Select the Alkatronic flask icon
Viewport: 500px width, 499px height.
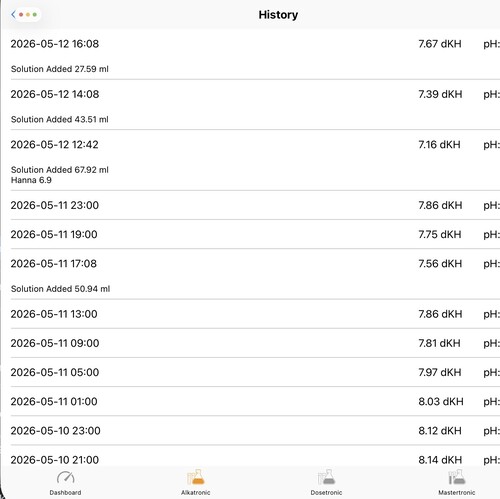click(x=196, y=477)
